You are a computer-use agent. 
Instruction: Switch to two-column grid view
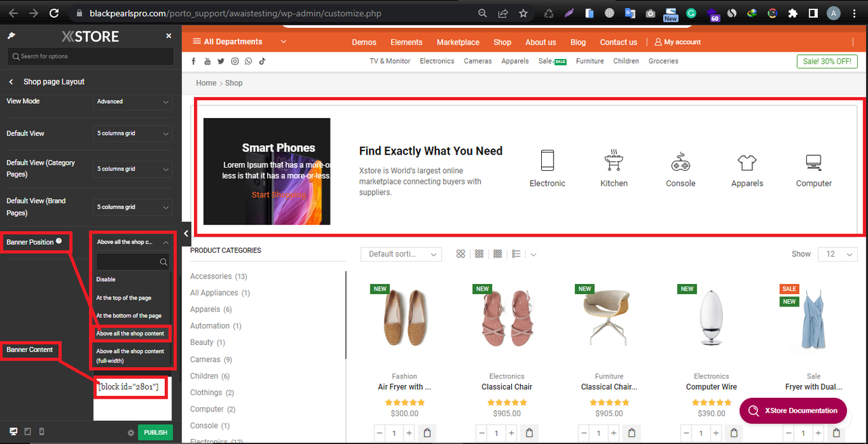click(461, 254)
